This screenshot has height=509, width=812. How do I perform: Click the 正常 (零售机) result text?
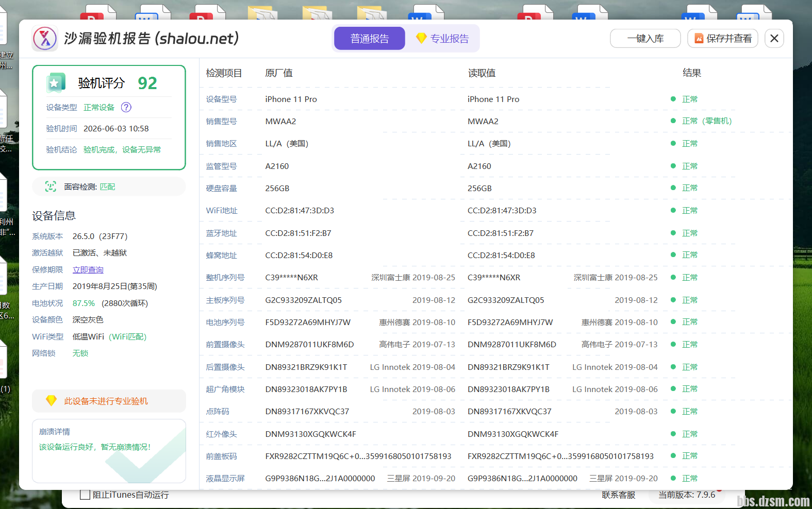click(707, 121)
